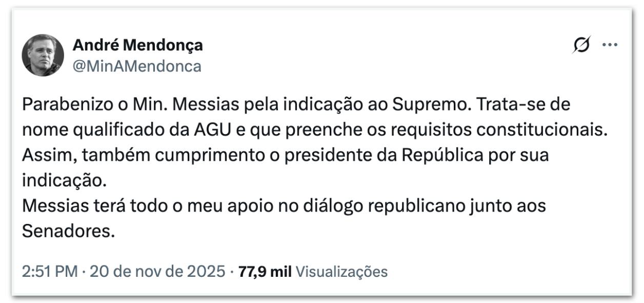Click the line starting with nome qualificado
The image size is (644, 303).
pos(314,130)
